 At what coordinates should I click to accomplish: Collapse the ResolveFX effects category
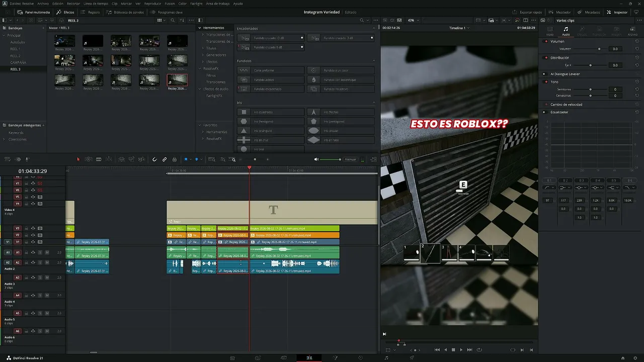click(200, 68)
